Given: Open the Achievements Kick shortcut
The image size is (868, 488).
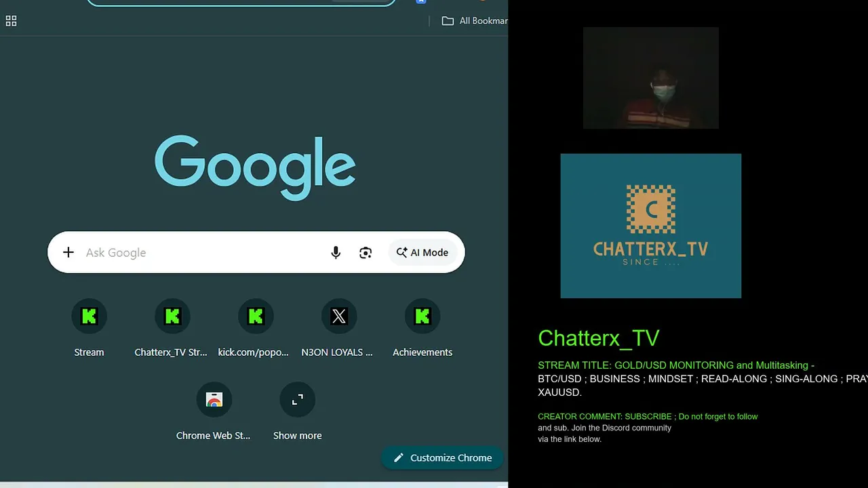Looking at the screenshot, I should 422,329.
